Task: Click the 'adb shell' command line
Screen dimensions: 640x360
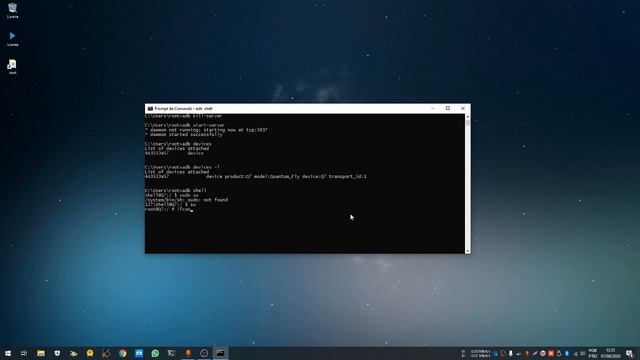Action: click(176, 190)
